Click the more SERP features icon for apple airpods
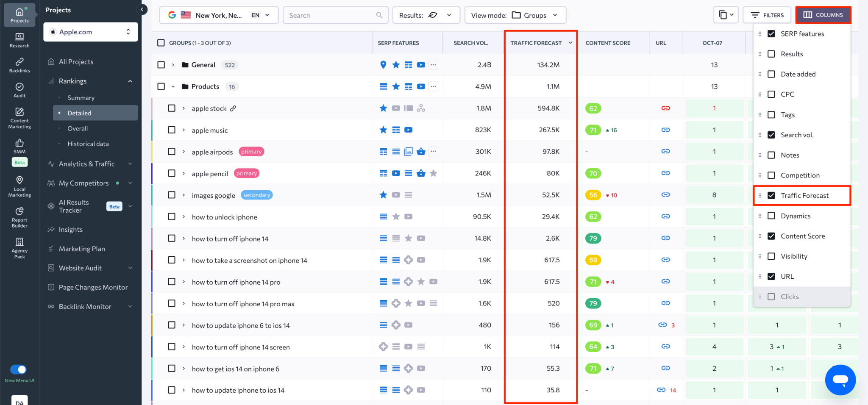The width and height of the screenshot is (868, 405). 433,151
